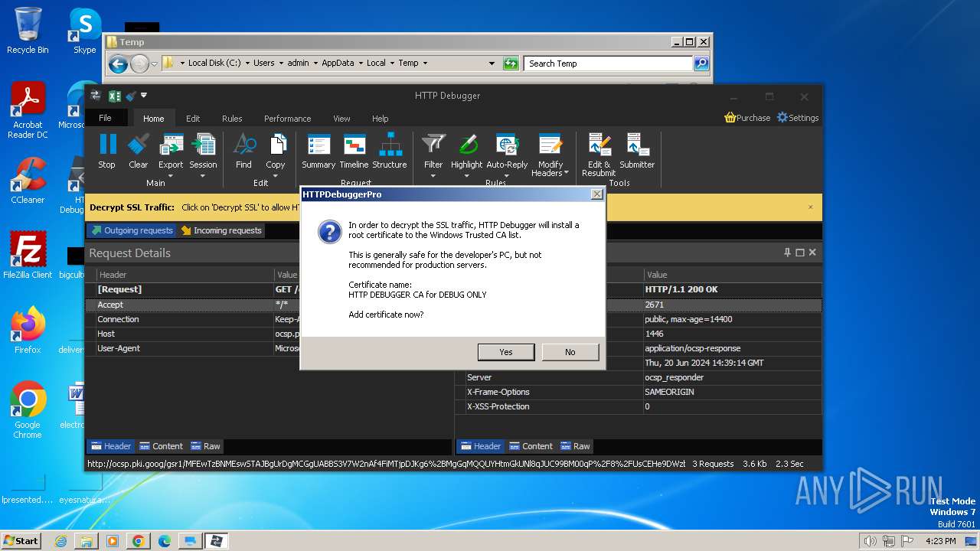Switch to the View ribbon tab

pyautogui.click(x=341, y=119)
